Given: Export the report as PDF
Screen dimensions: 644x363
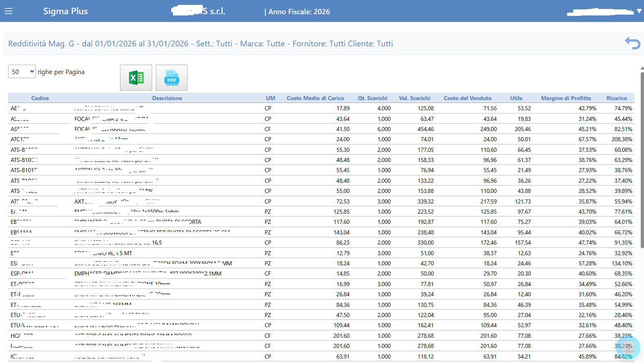Looking at the screenshot, I should tap(171, 77).
